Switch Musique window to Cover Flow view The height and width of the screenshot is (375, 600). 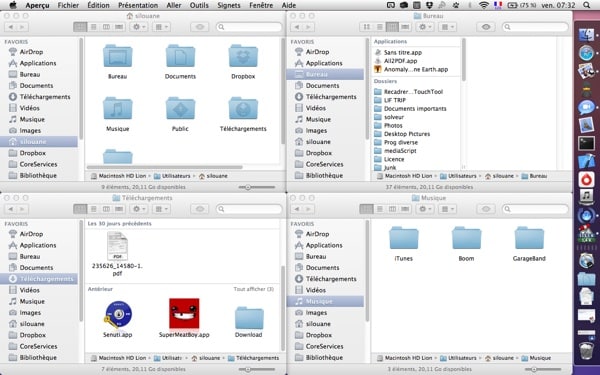pos(405,209)
